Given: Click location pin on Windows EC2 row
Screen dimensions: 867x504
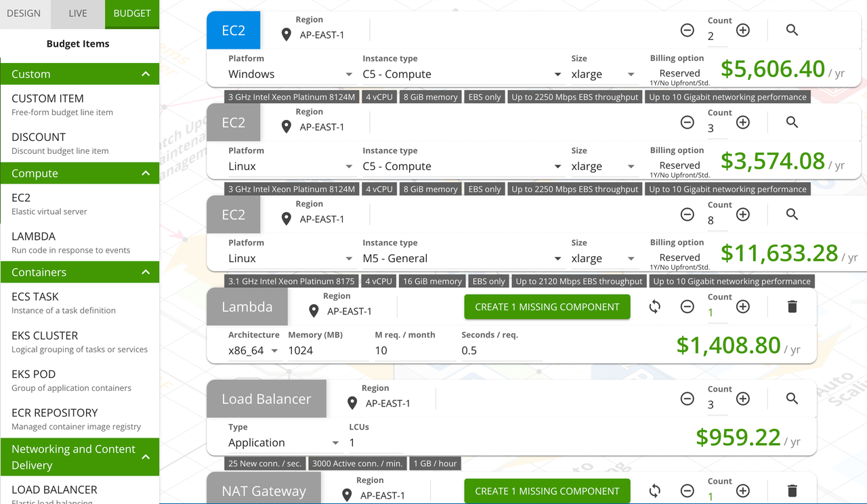Looking at the screenshot, I should coord(286,35).
